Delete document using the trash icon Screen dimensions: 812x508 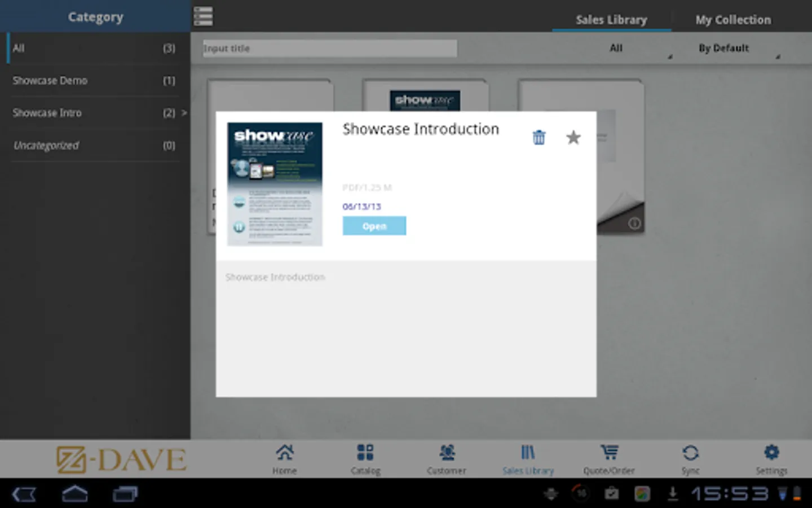click(x=539, y=137)
